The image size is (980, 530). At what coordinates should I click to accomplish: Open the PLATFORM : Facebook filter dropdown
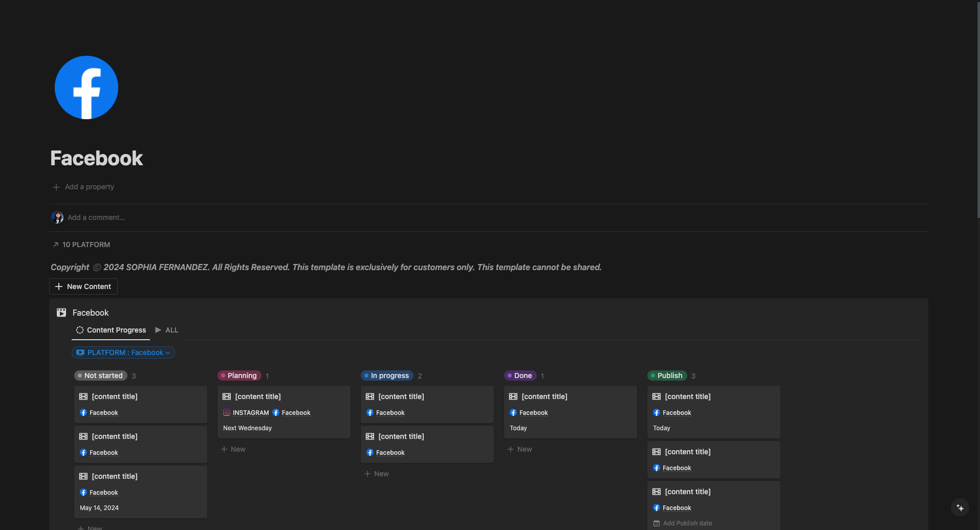tap(123, 352)
